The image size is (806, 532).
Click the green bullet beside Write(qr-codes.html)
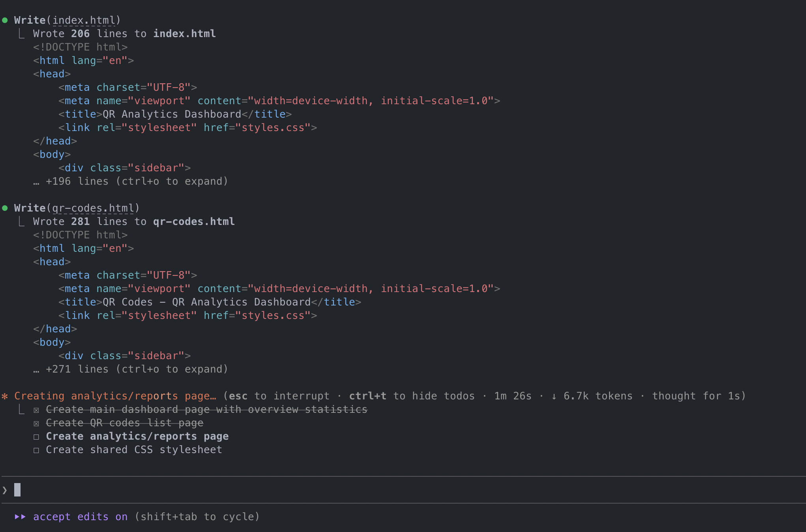coord(5,208)
